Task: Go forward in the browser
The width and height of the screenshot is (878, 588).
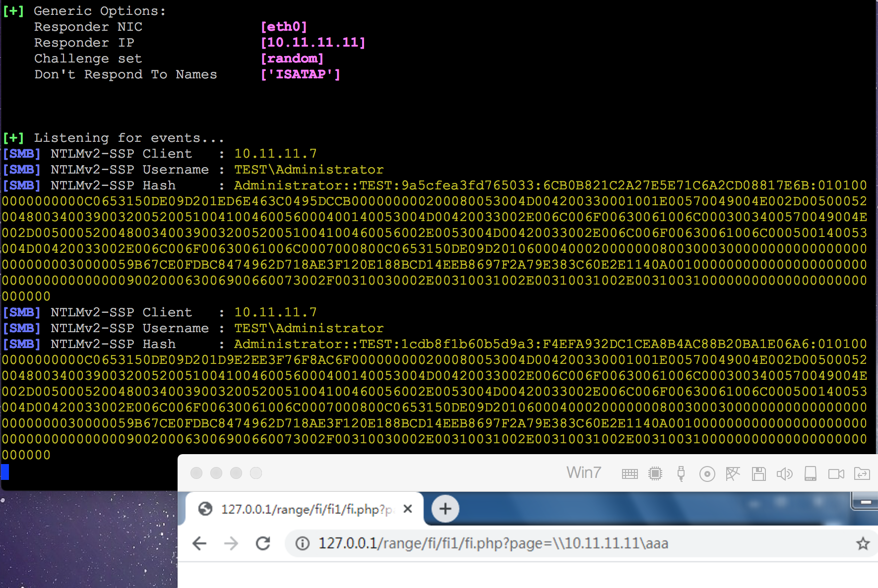Action: coord(231,543)
